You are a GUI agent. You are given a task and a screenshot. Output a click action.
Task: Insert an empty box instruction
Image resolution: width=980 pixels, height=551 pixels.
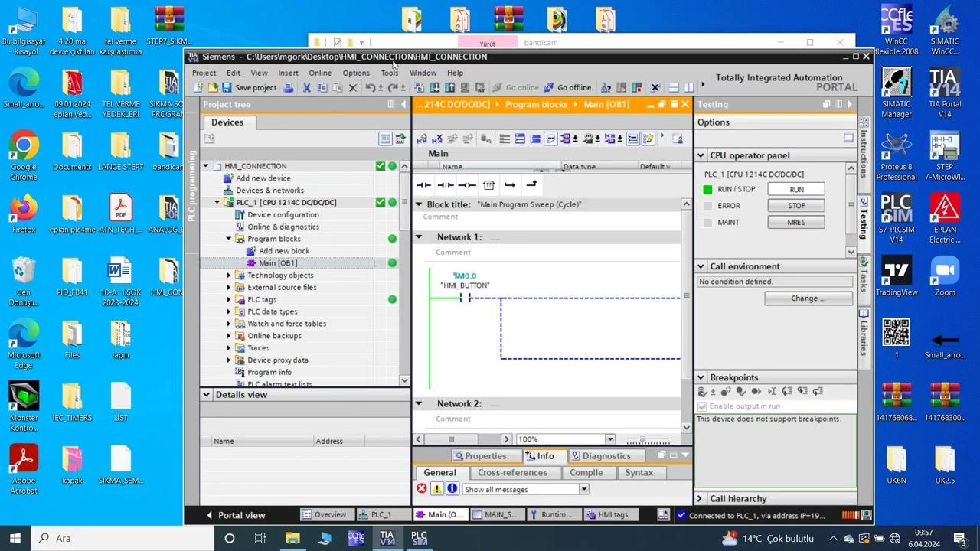(488, 185)
